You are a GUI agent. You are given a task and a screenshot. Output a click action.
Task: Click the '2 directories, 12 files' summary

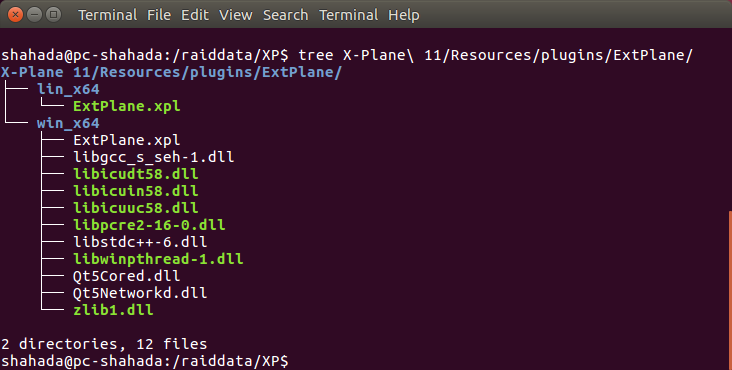pyautogui.click(x=104, y=344)
